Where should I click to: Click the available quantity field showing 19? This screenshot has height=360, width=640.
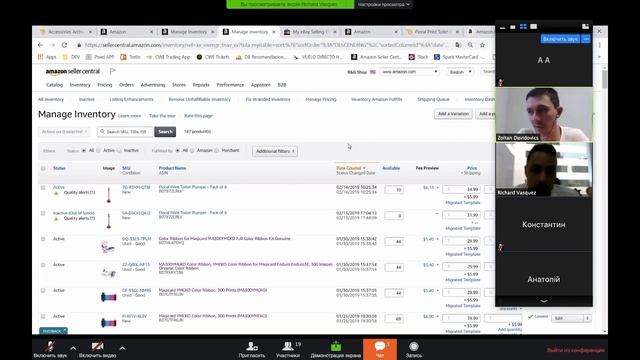[394, 190]
